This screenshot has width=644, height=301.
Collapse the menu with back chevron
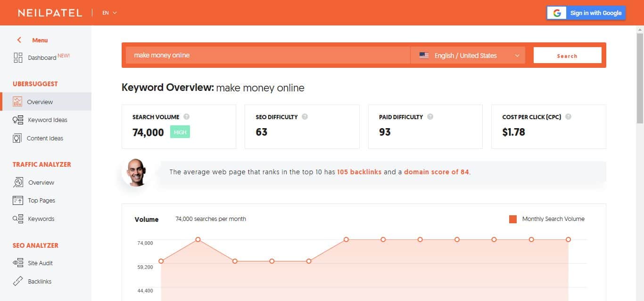pos(19,40)
